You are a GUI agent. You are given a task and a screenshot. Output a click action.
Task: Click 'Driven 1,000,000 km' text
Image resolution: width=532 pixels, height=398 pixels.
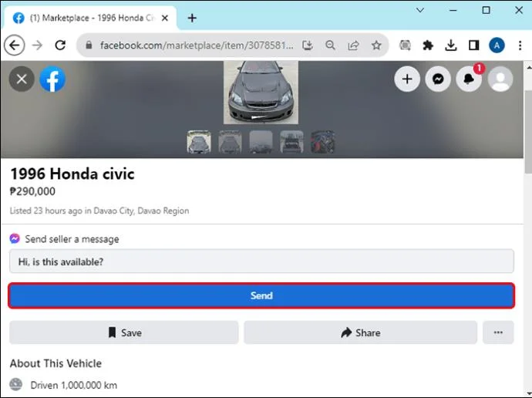click(x=73, y=385)
